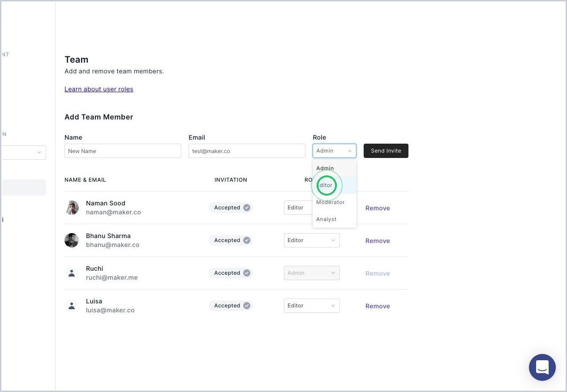Screen dimensions: 567x392
Task: Select Admin from the role list
Action: pos(335,168)
